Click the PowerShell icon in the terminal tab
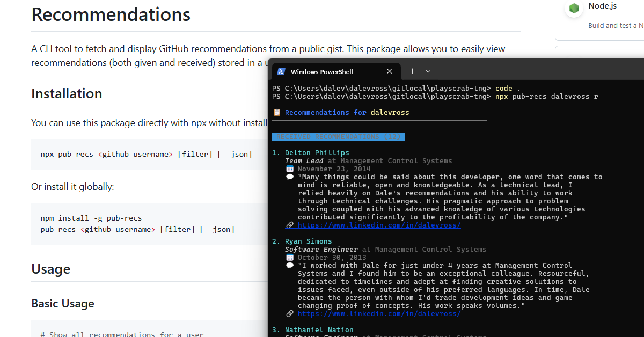 coord(281,71)
